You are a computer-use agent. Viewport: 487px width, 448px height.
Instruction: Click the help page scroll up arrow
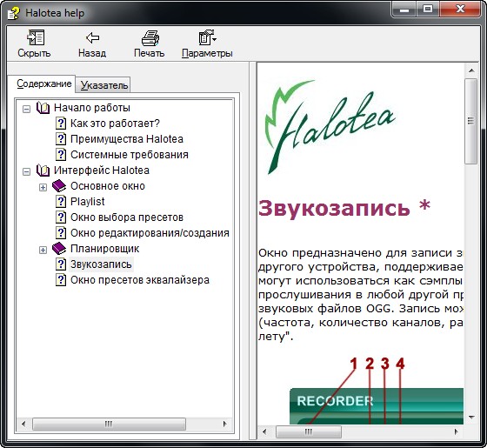pos(471,70)
